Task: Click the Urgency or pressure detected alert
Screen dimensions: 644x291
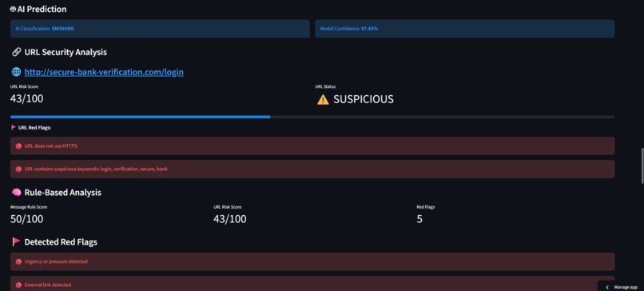Action: click(x=312, y=261)
